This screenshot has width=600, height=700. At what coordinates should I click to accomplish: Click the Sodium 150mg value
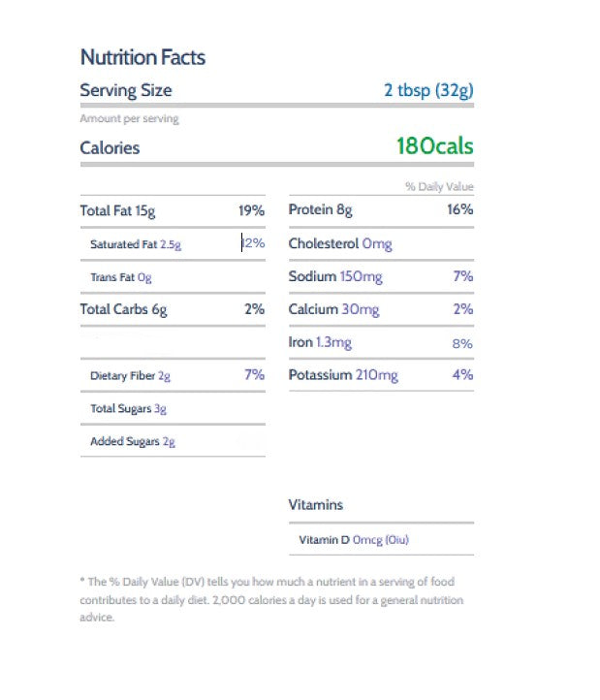362,276
